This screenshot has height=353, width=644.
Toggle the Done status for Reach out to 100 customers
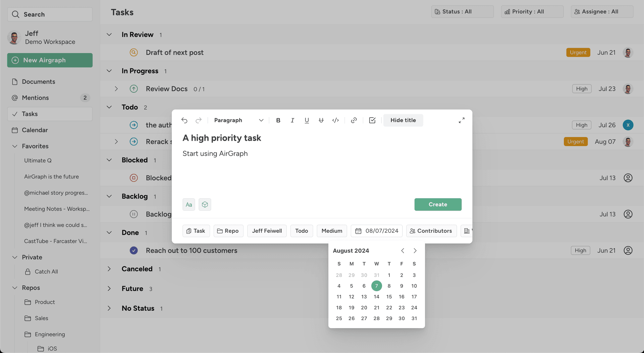click(133, 250)
